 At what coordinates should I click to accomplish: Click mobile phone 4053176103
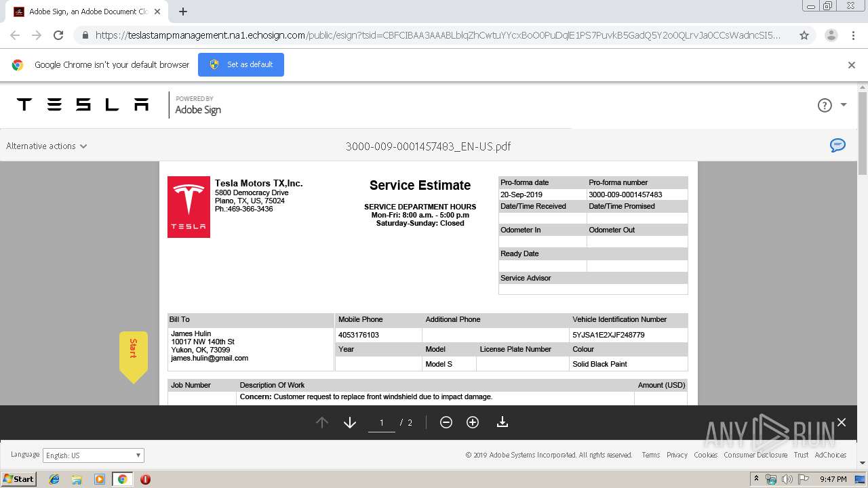(x=359, y=335)
